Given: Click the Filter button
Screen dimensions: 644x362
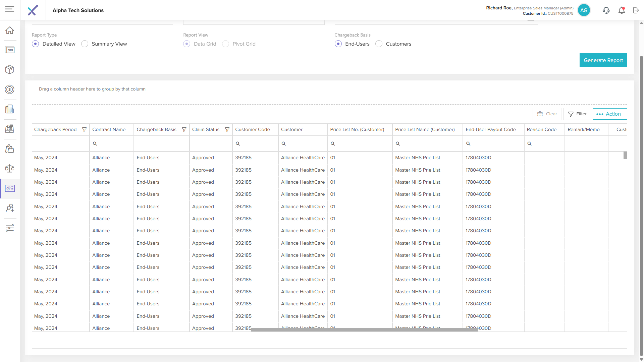Looking at the screenshot, I should point(577,114).
